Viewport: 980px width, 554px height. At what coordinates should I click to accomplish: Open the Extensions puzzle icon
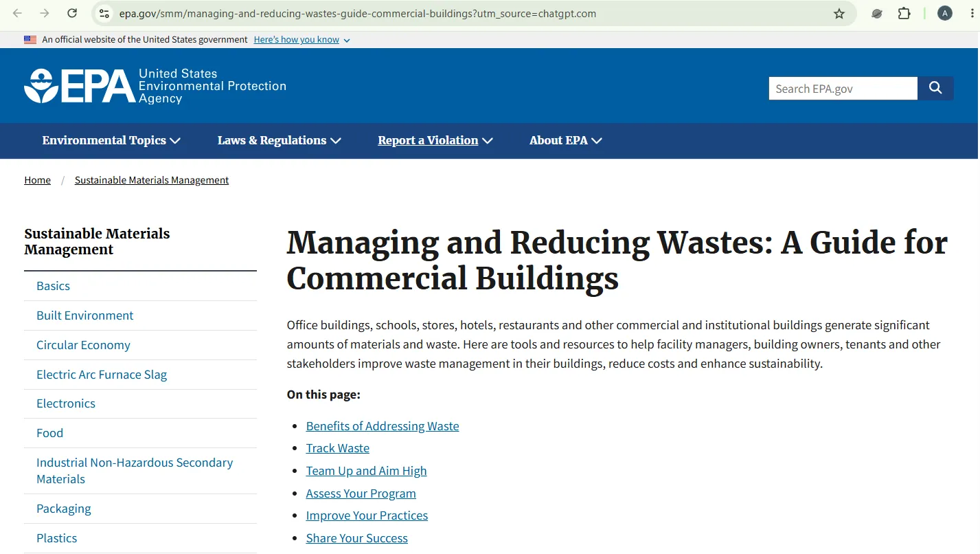[904, 13]
